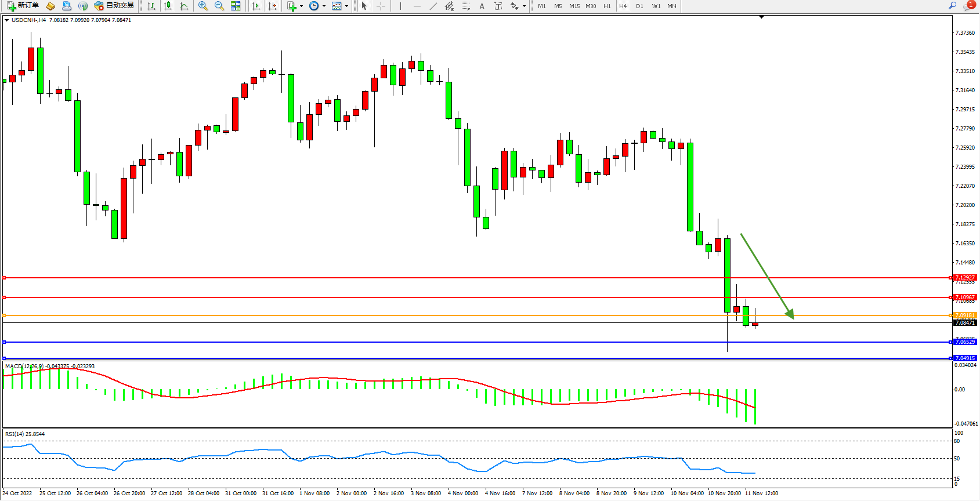980x501 pixels.
Task: Zoom out of the chart
Action: (219, 6)
